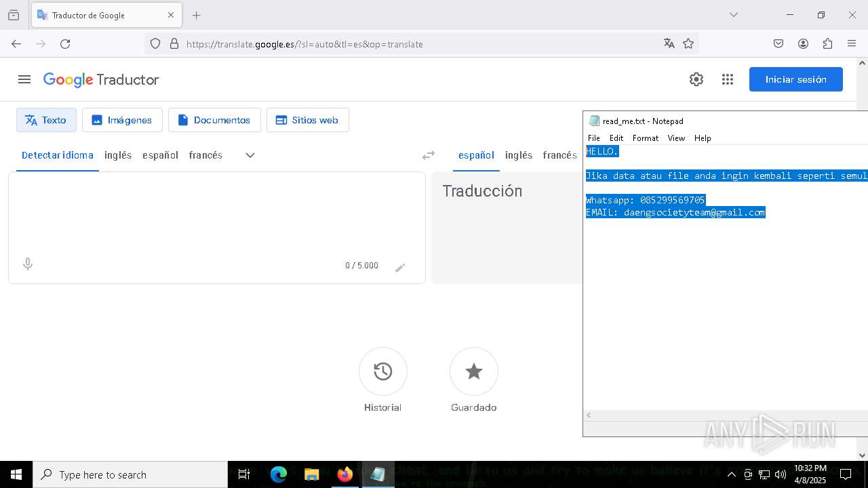Open Firefox extensions icon
The width and height of the screenshot is (868, 488).
827,44
